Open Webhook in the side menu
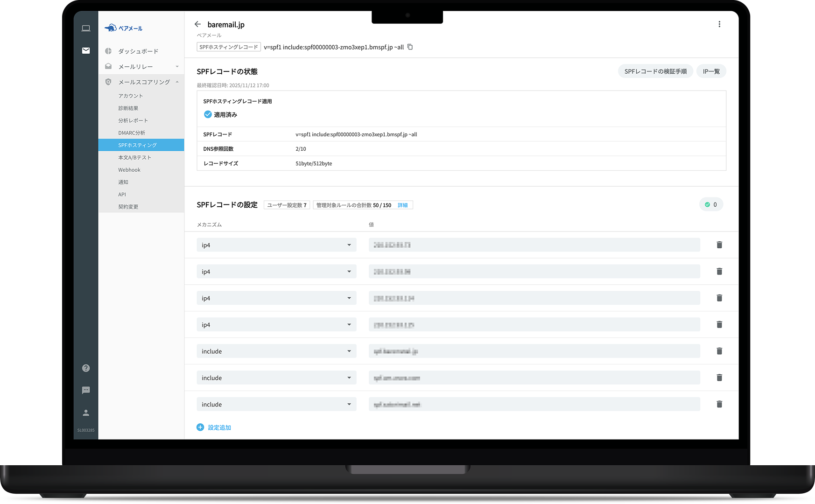 coord(129,170)
